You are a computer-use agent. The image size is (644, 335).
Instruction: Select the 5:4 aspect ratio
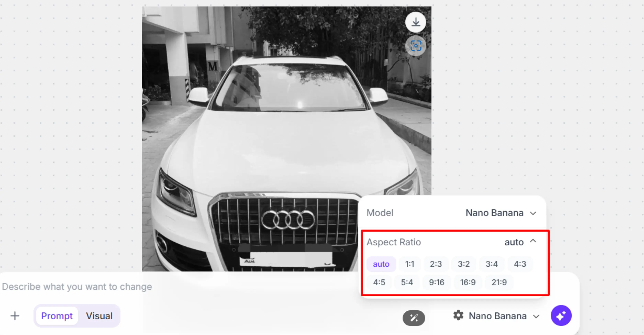coord(407,282)
